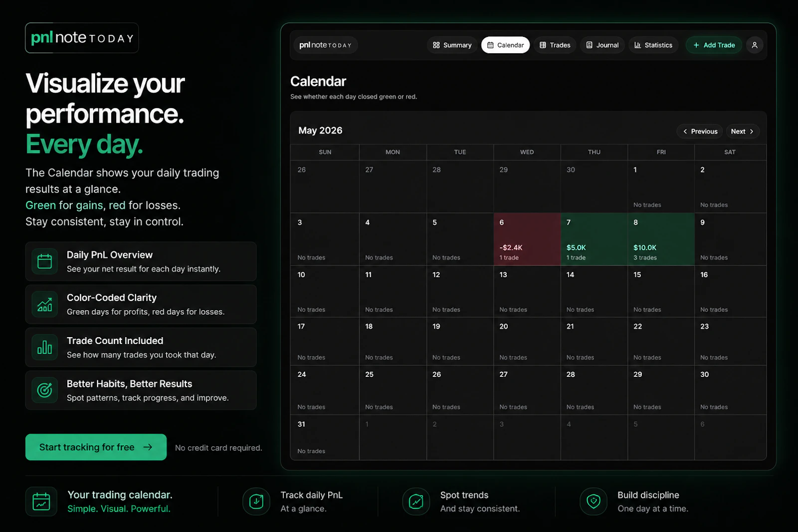Click the Trade Count Included card title
This screenshot has height=532, width=798.
pyautogui.click(x=115, y=341)
